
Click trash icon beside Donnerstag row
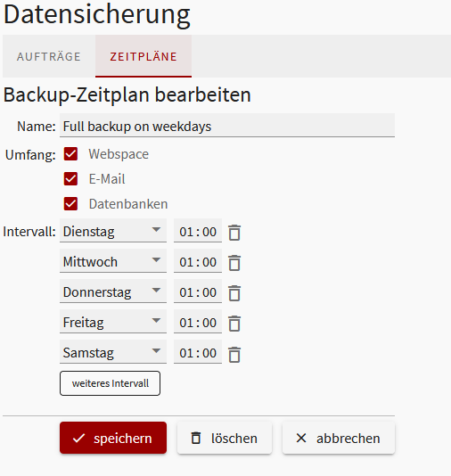pos(234,293)
